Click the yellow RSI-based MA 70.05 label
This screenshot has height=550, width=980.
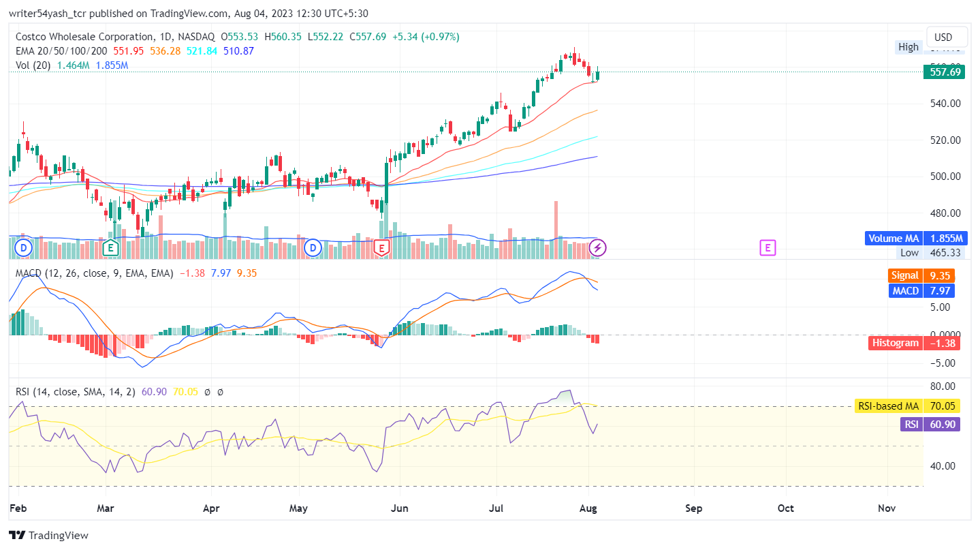click(908, 406)
